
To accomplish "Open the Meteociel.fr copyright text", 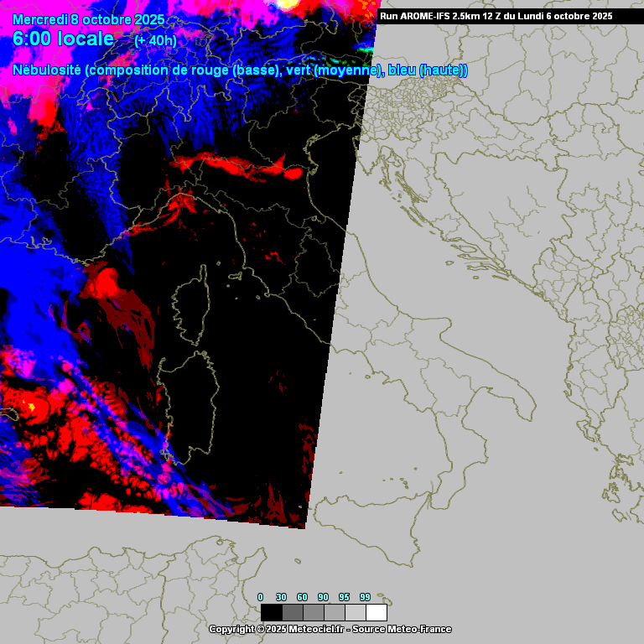I will (x=277, y=629).
